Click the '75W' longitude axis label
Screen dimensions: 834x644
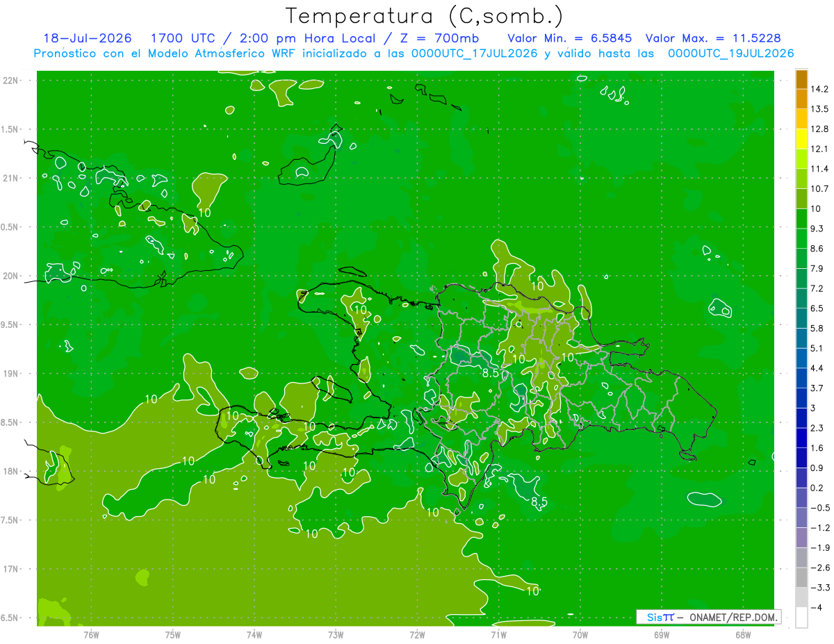[x=173, y=635]
